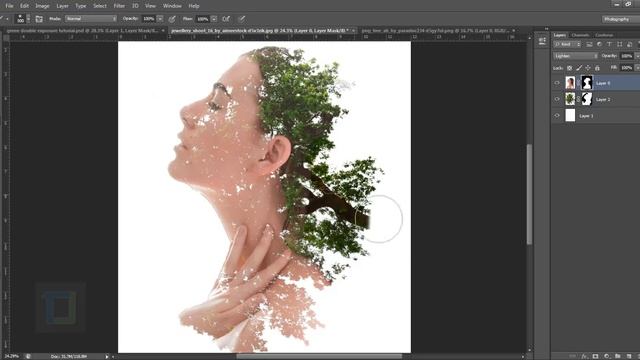The height and width of the screenshot is (360, 640).
Task: Open the Filter menu
Action: [x=119, y=6]
